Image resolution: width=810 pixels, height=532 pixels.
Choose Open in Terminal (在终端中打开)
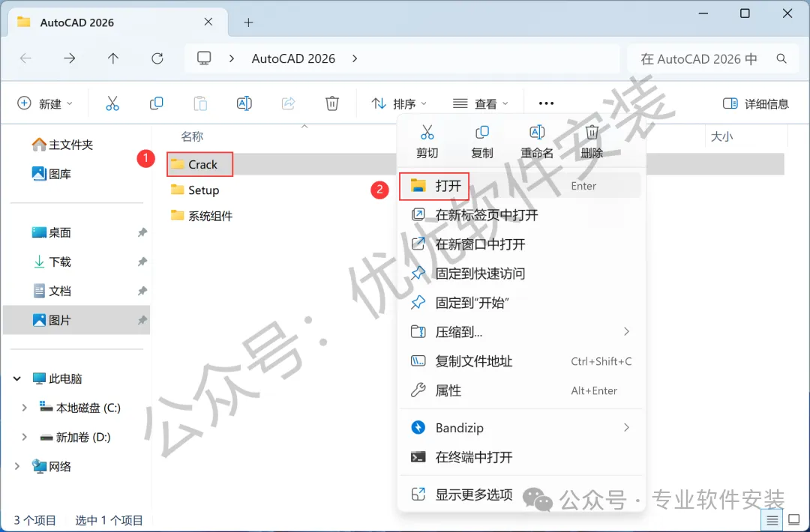(520, 457)
